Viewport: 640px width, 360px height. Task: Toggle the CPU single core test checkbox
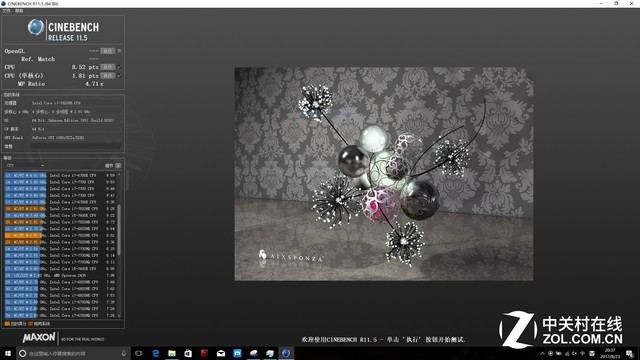pos(119,76)
